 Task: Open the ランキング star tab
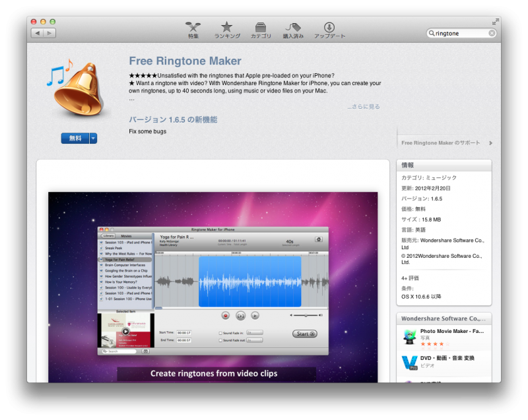coord(227,30)
